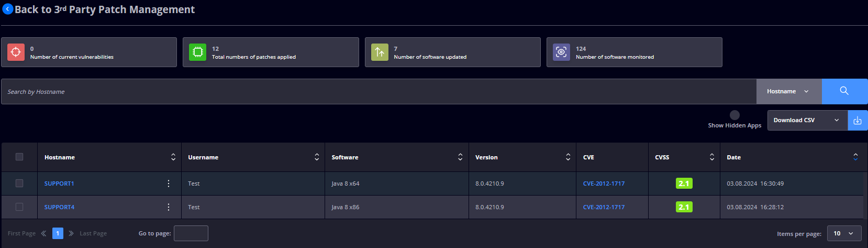
Task: Click the download CSV icon button
Action: pos(858,120)
